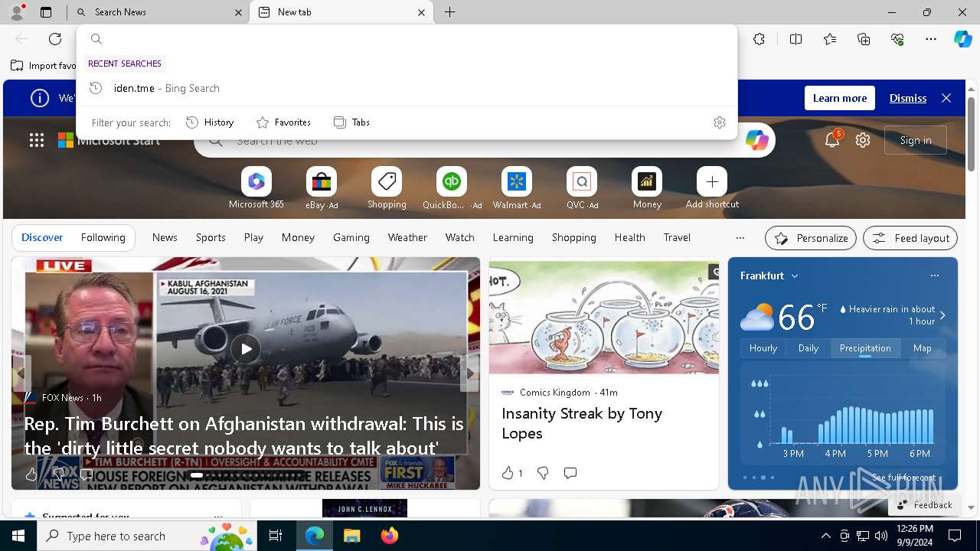Open the Extensions puzzle icon

[x=759, y=39]
